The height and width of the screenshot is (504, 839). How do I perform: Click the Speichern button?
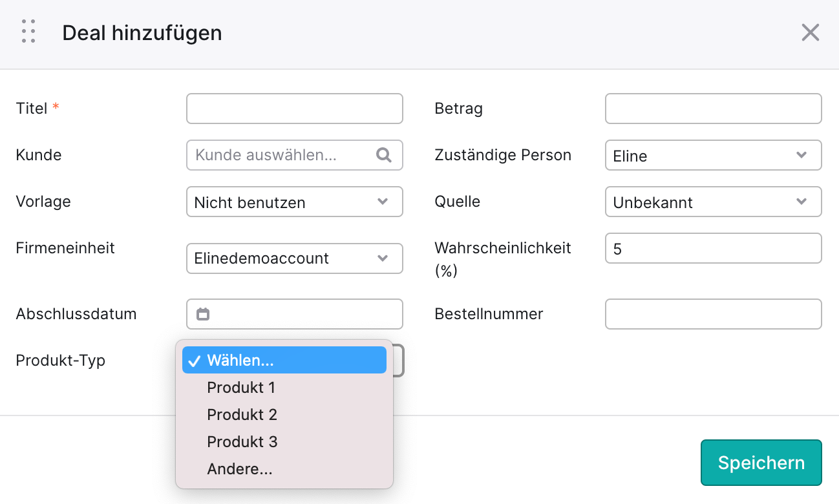(761, 463)
